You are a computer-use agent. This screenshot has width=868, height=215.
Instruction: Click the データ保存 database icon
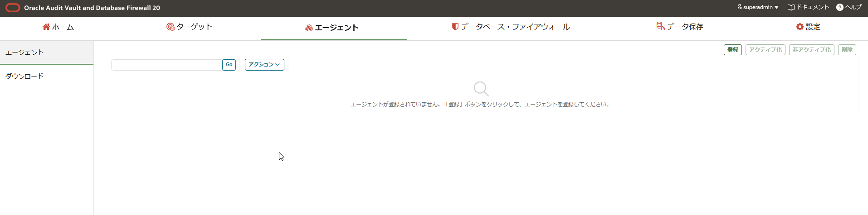pyautogui.click(x=660, y=26)
